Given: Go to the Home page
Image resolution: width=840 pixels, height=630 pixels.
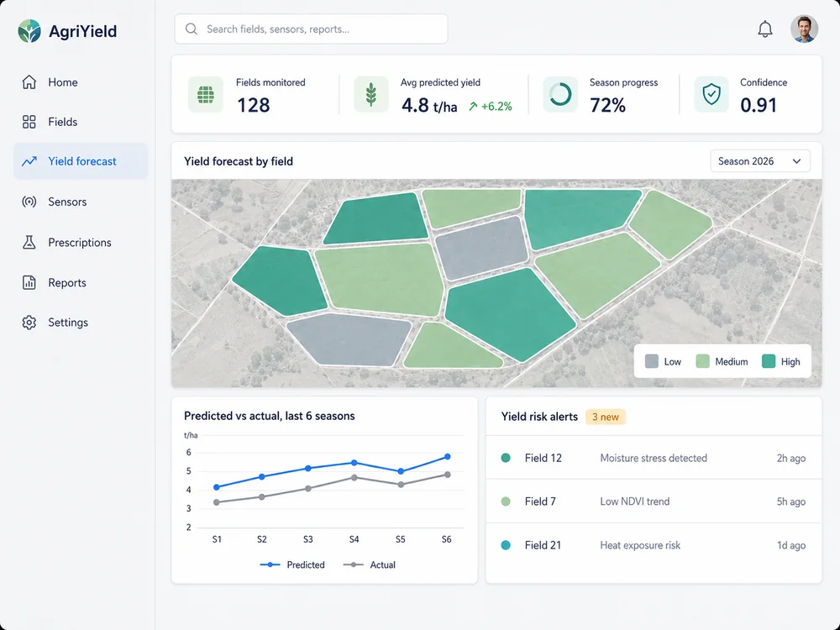Looking at the screenshot, I should (x=81, y=82).
